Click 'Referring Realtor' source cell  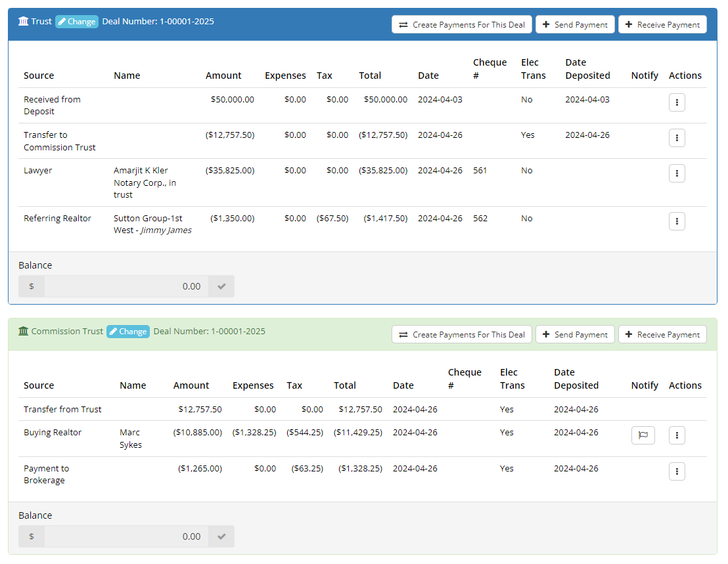pos(57,218)
